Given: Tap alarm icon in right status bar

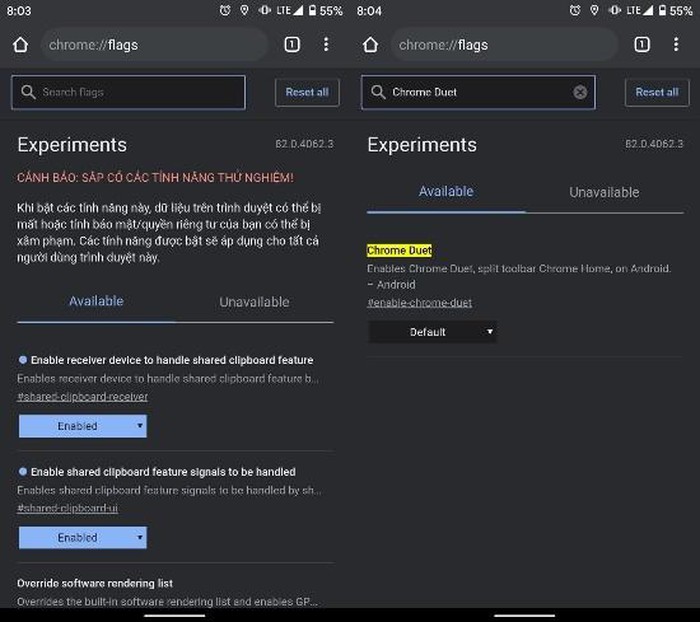Looking at the screenshot, I should point(575,10).
